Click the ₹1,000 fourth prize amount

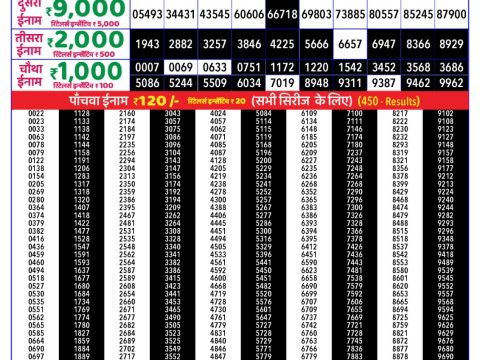[x=86, y=72]
